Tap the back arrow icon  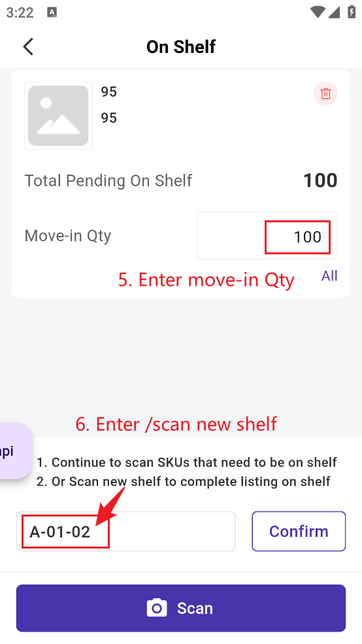point(28,47)
